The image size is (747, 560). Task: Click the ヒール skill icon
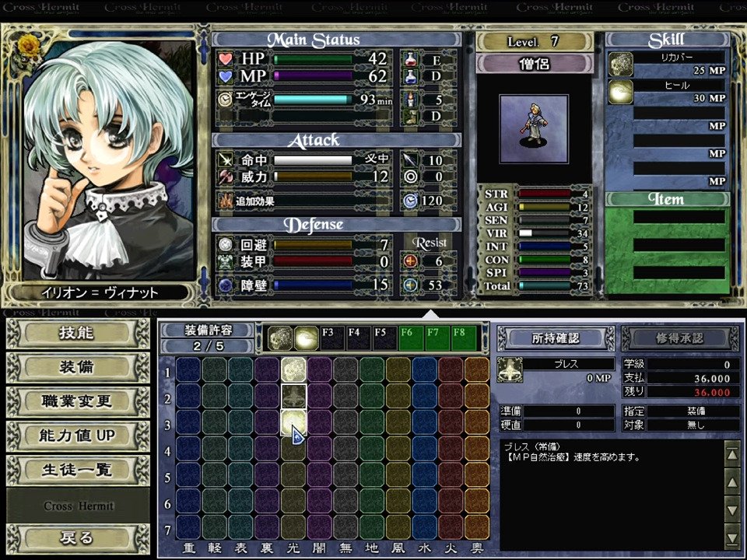coord(620,93)
